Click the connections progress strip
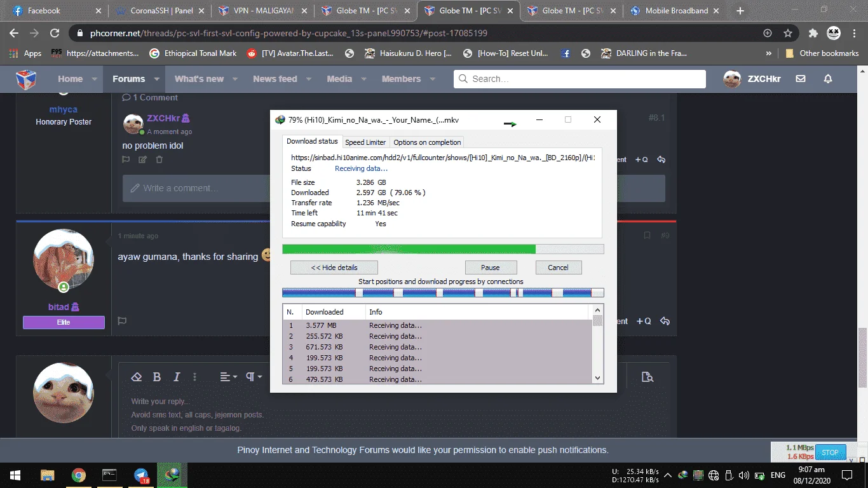This screenshot has height=488, width=868. 443,293
